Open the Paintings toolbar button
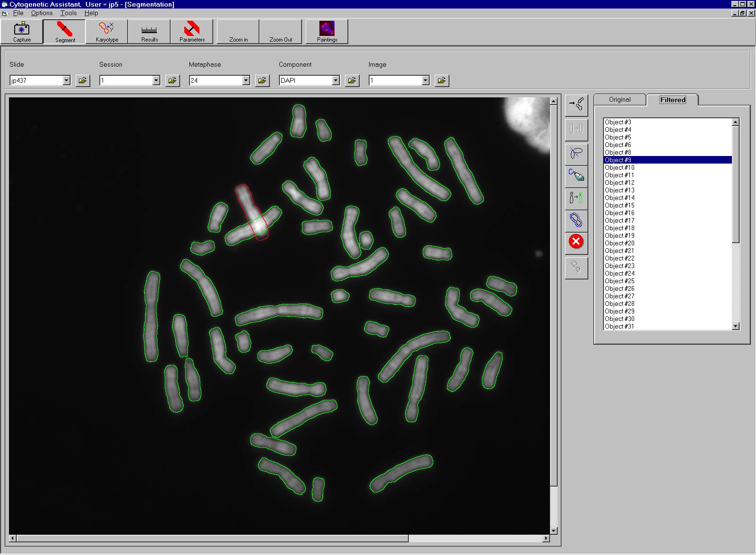 click(x=327, y=32)
